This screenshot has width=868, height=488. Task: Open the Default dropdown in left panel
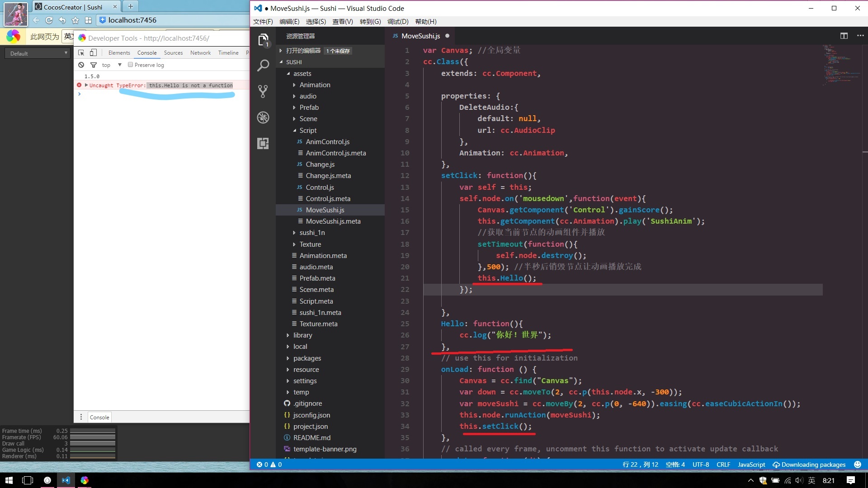pyautogui.click(x=38, y=53)
